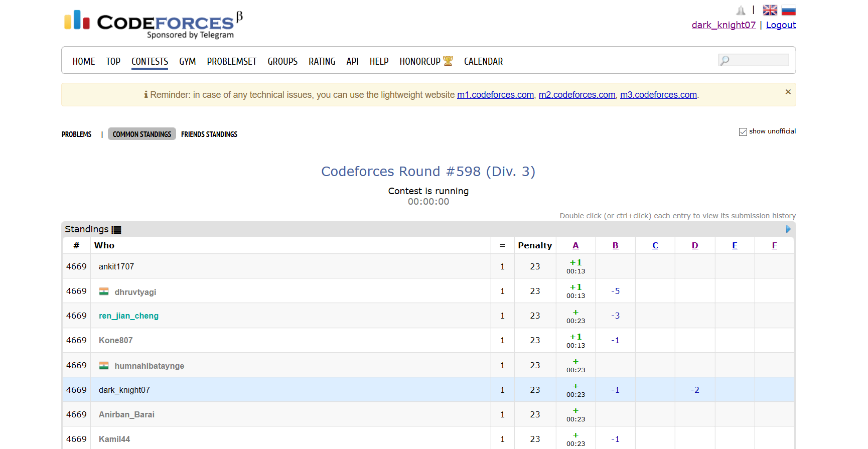Click ren_jian_cheng's -3 result for problem B
Image resolution: width=868 pixels, height=449 pixels.
pos(615,316)
